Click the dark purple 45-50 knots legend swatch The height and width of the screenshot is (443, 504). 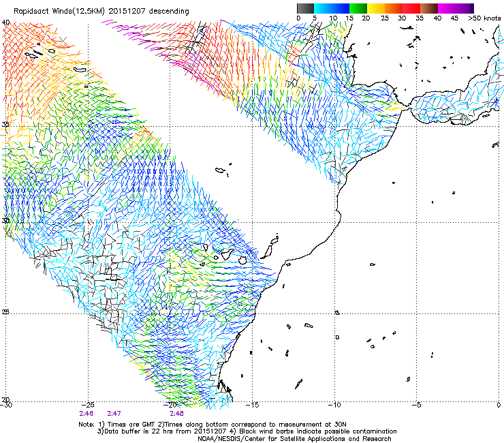(x=464, y=8)
